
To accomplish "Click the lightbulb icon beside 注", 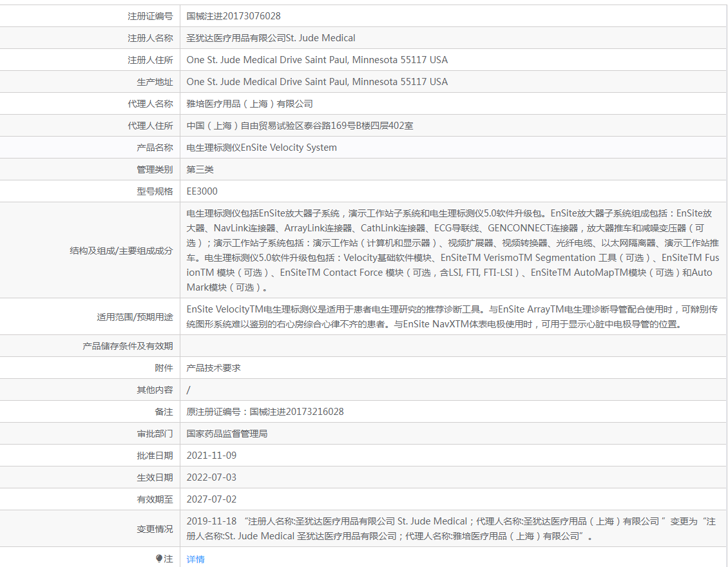I will click(x=158, y=559).
